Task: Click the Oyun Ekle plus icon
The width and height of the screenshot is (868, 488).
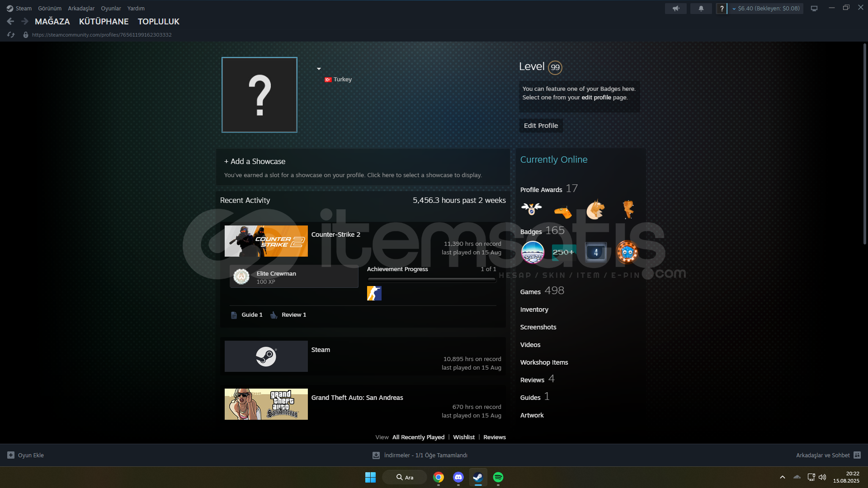Action: (x=11, y=455)
